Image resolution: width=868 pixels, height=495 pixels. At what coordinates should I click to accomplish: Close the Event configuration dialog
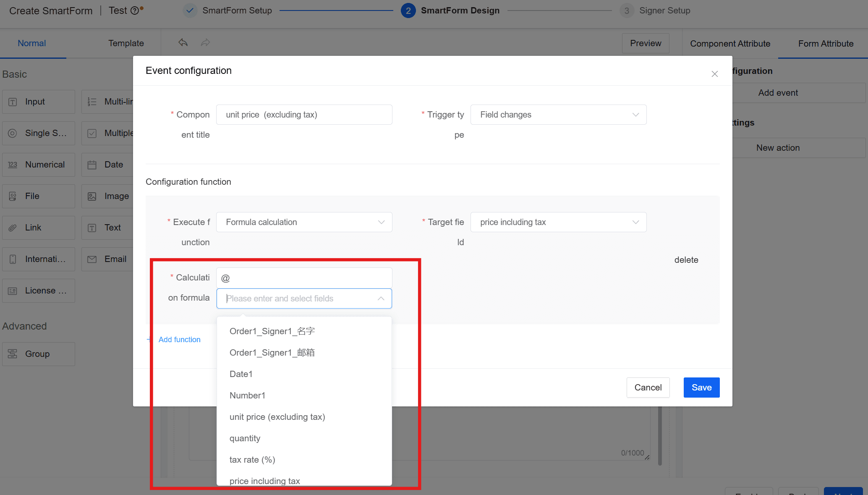[715, 74]
